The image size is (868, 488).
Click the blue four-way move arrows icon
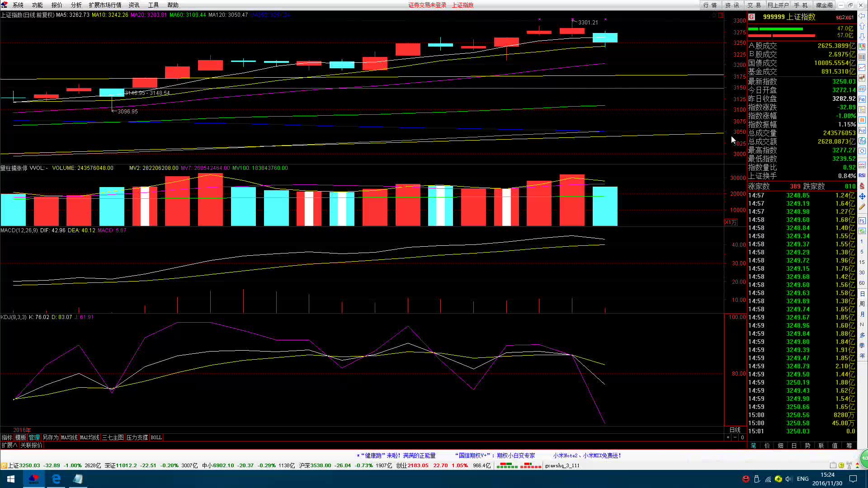pyautogui.click(x=862, y=197)
